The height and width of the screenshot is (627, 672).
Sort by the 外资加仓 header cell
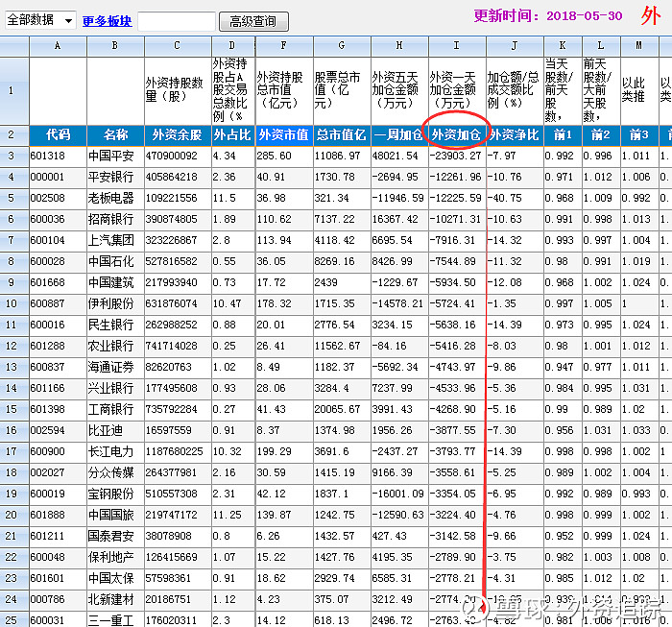(457, 135)
